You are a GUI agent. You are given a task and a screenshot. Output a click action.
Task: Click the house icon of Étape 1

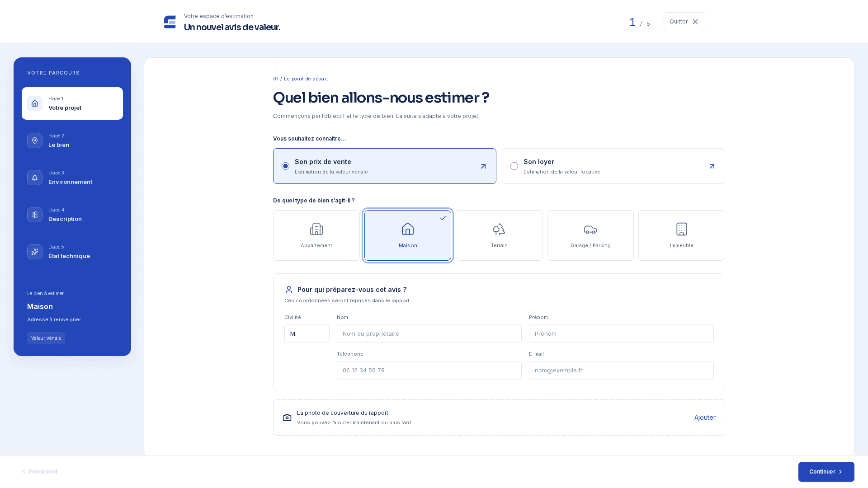tap(35, 103)
